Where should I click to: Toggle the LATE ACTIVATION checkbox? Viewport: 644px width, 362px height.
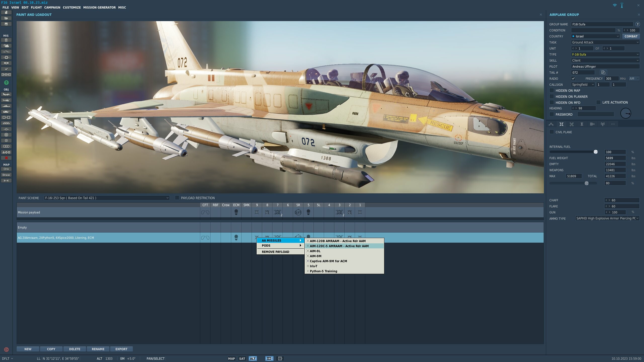[x=598, y=102]
